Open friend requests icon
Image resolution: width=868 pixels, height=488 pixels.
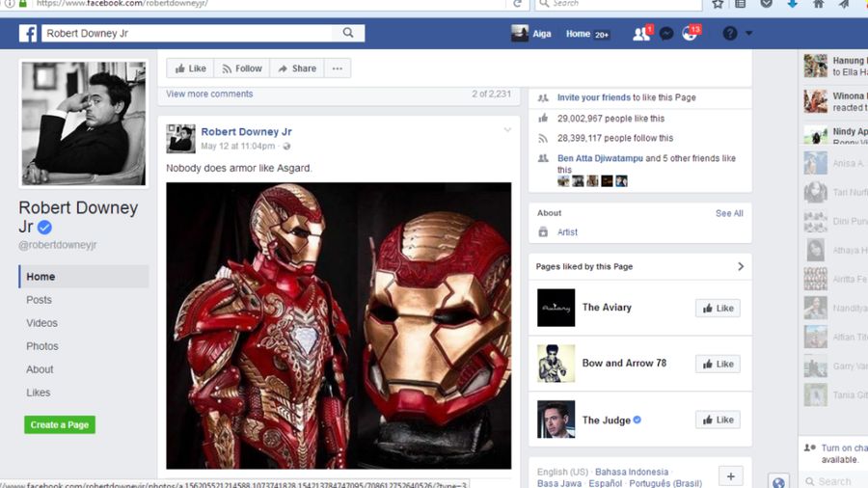tap(641, 34)
